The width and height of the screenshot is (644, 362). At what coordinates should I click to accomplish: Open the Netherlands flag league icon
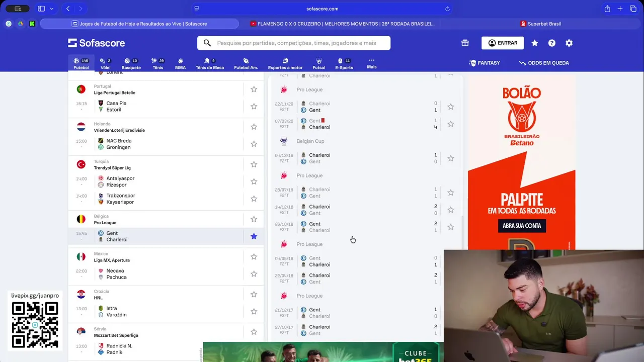pyautogui.click(x=81, y=127)
